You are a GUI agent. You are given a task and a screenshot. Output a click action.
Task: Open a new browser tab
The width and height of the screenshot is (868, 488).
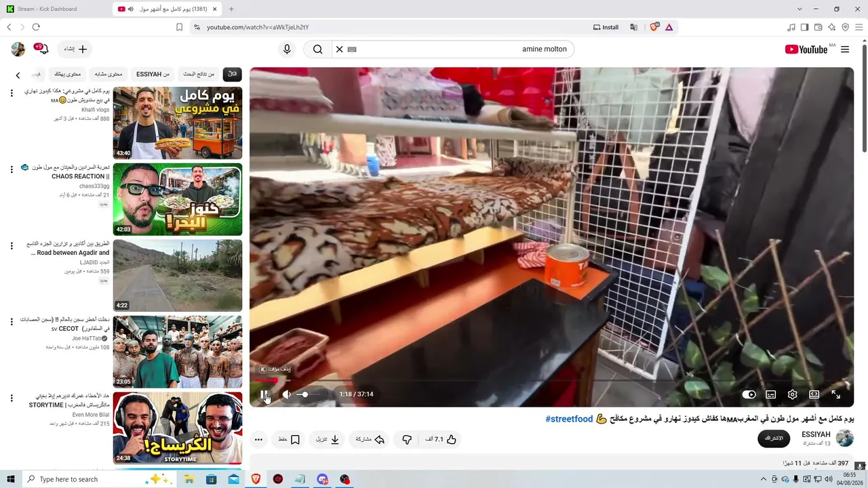tap(231, 9)
